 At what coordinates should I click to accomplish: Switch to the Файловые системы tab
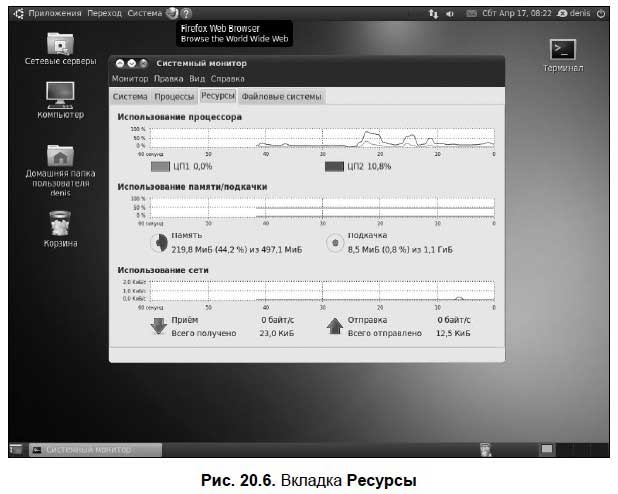tap(281, 97)
